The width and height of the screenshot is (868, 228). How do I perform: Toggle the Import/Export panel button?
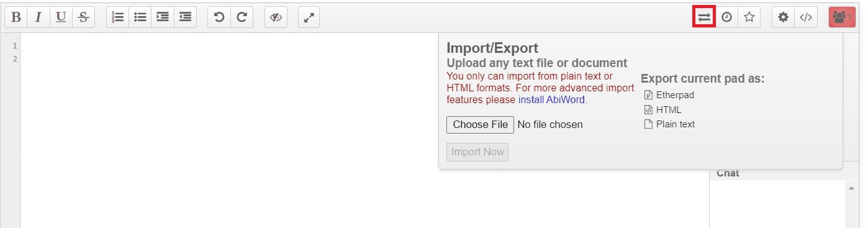tap(704, 17)
